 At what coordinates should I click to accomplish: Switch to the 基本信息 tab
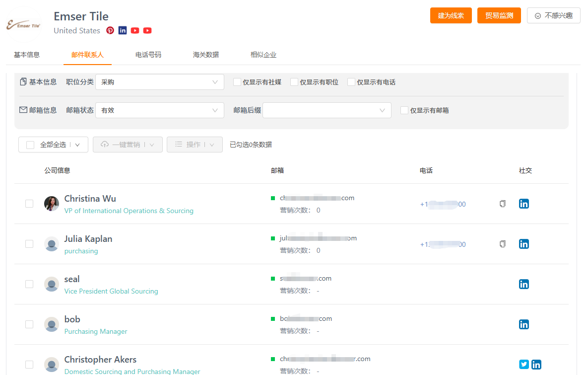coord(27,55)
